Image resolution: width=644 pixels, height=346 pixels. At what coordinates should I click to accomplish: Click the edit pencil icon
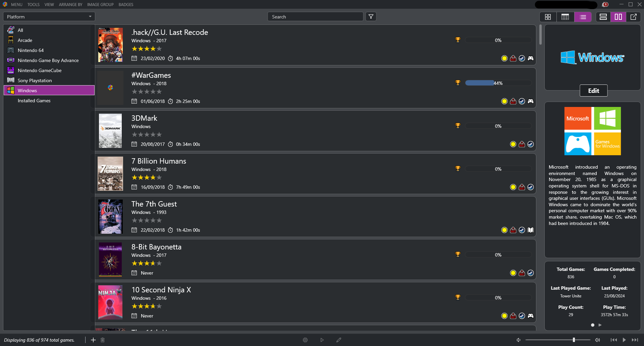(339, 340)
